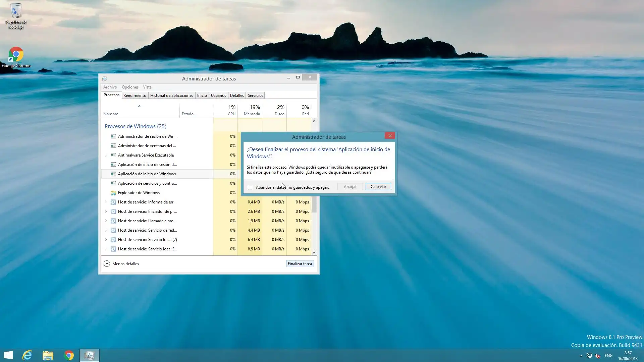Launch Chrome from the taskbar
644x362 pixels.
(69, 355)
